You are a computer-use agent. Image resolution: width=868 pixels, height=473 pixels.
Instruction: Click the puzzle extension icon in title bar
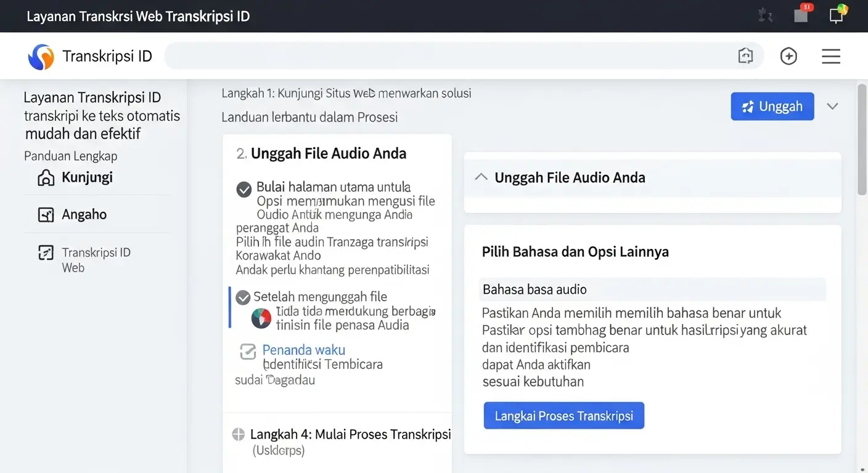(x=766, y=15)
